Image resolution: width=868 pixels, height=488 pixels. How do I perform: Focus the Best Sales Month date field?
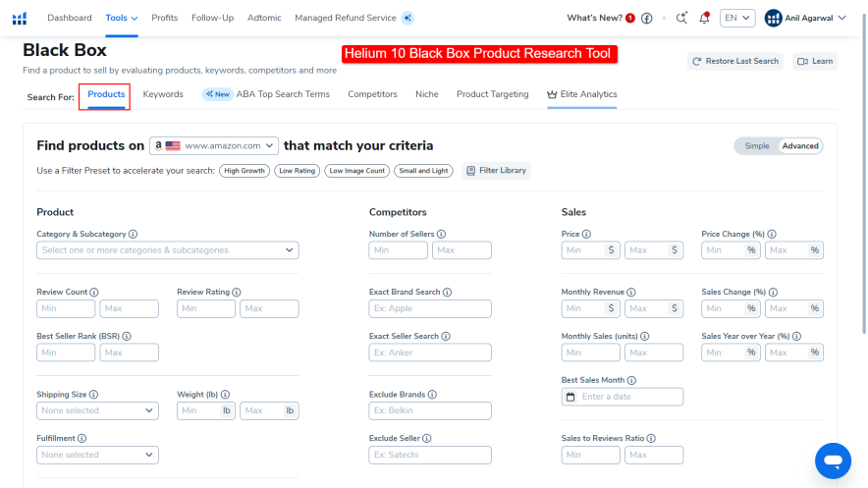coord(623,397)
